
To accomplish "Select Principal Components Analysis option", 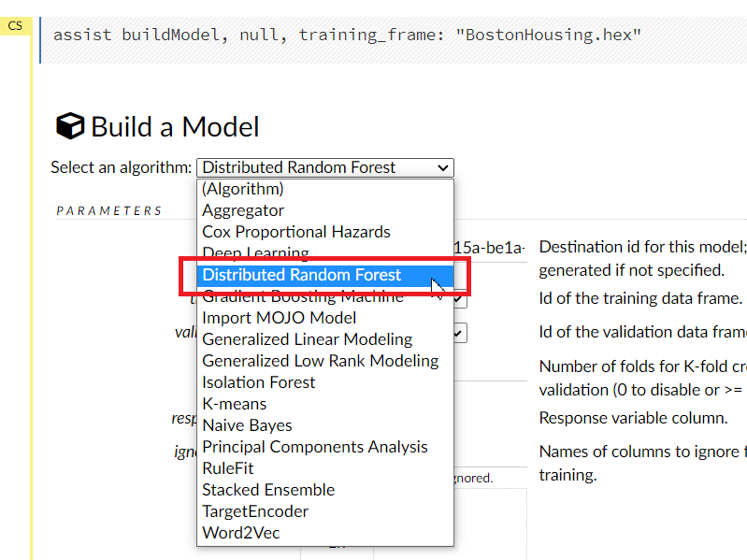I will coord(314,447).
